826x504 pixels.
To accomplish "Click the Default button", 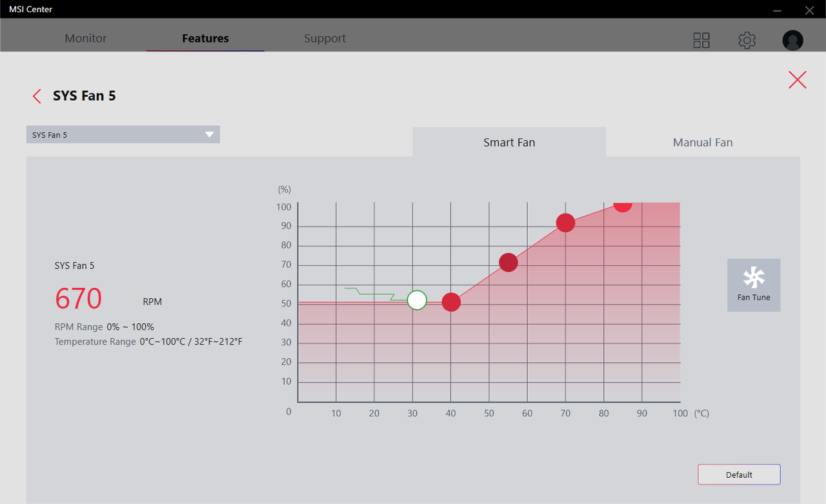I will tap(739, 474).
